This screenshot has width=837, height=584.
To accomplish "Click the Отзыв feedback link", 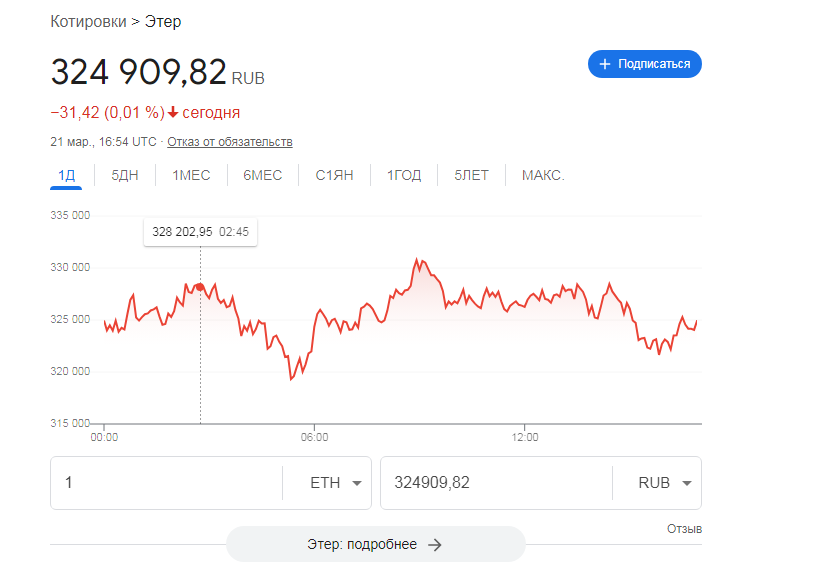I will pos(684,528).
